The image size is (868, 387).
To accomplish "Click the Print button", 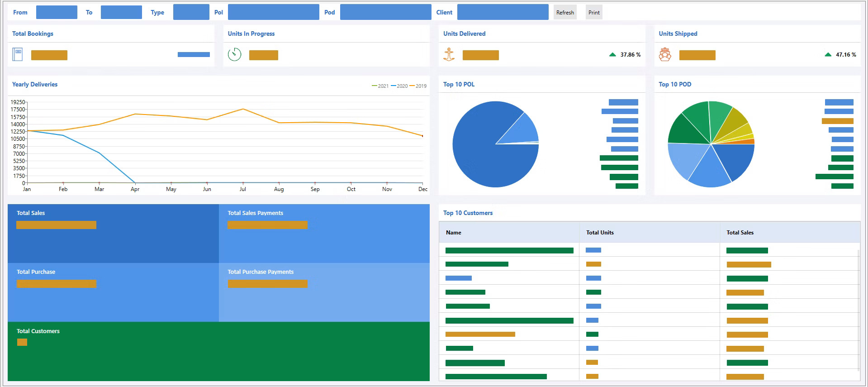I will pos(594,12).
